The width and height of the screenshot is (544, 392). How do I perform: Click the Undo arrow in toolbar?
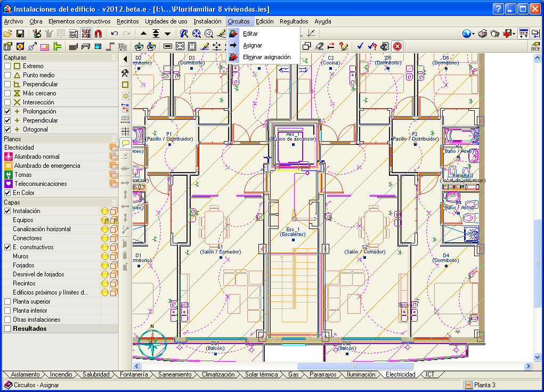click(114, 34)
